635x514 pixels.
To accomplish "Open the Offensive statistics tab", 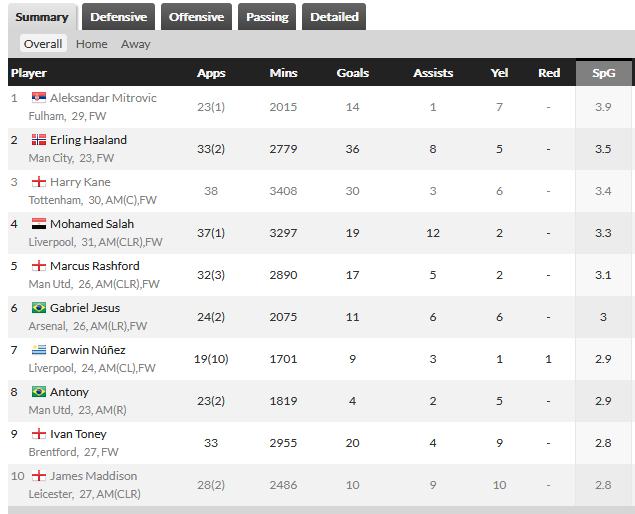I will pyautogui.click(x=196, y=17).
